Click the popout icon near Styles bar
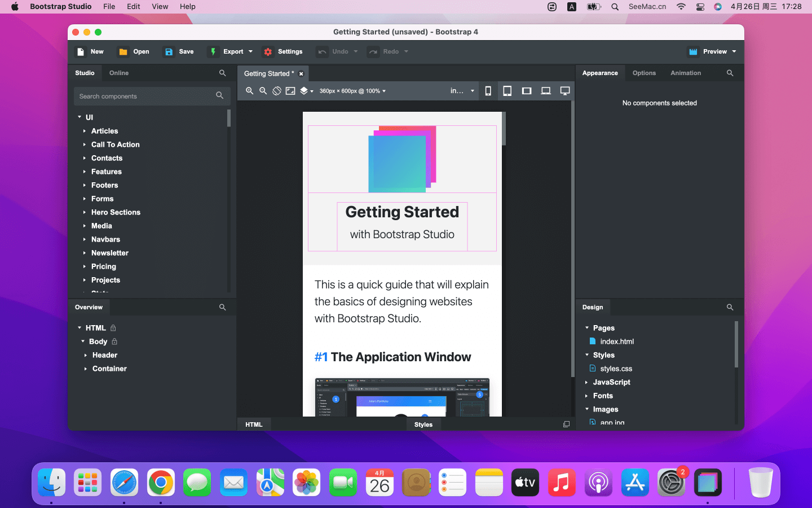 [x=566, y=424]
